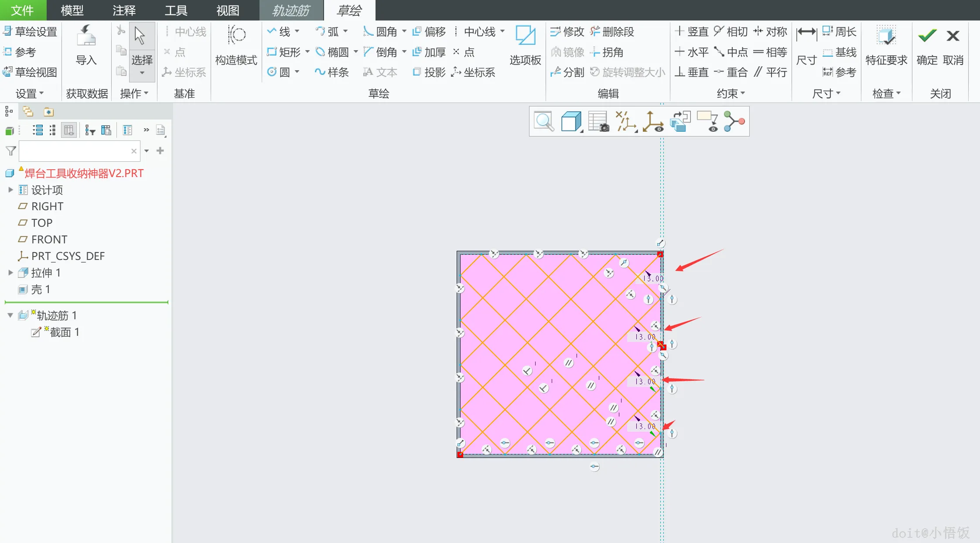Screen dimensions: 980x543
Task: Open the 文件 menu
Action: coord(22,10)
